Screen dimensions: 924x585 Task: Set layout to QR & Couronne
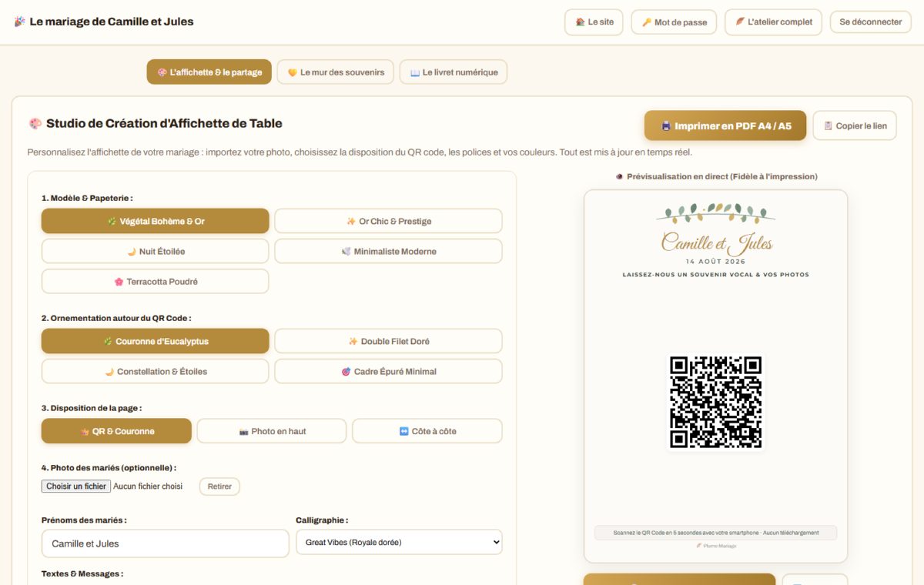coord(116,431)
